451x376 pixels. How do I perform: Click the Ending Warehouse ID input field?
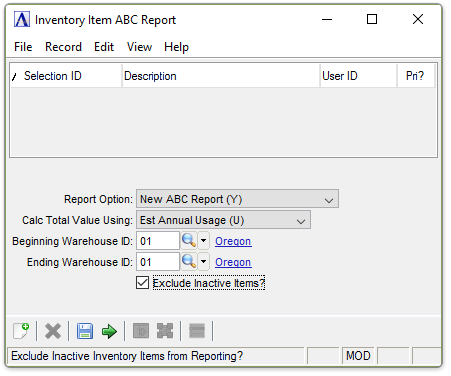[158, 262]
